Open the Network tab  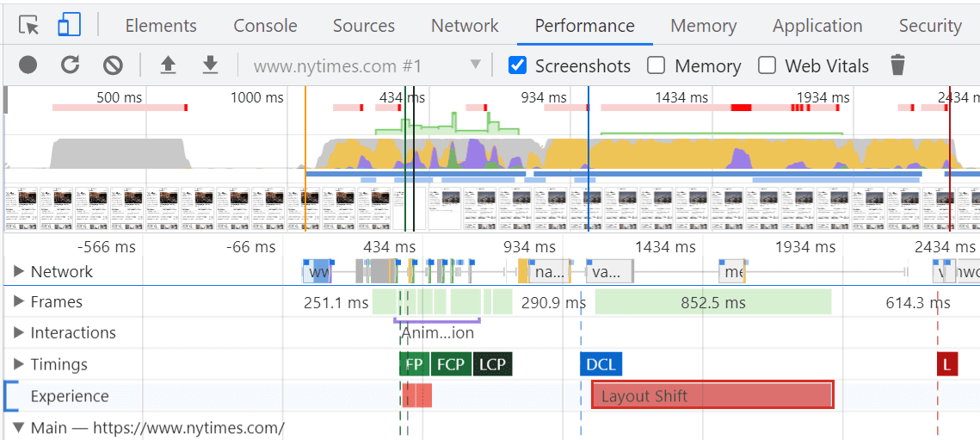tap(465, 26)
